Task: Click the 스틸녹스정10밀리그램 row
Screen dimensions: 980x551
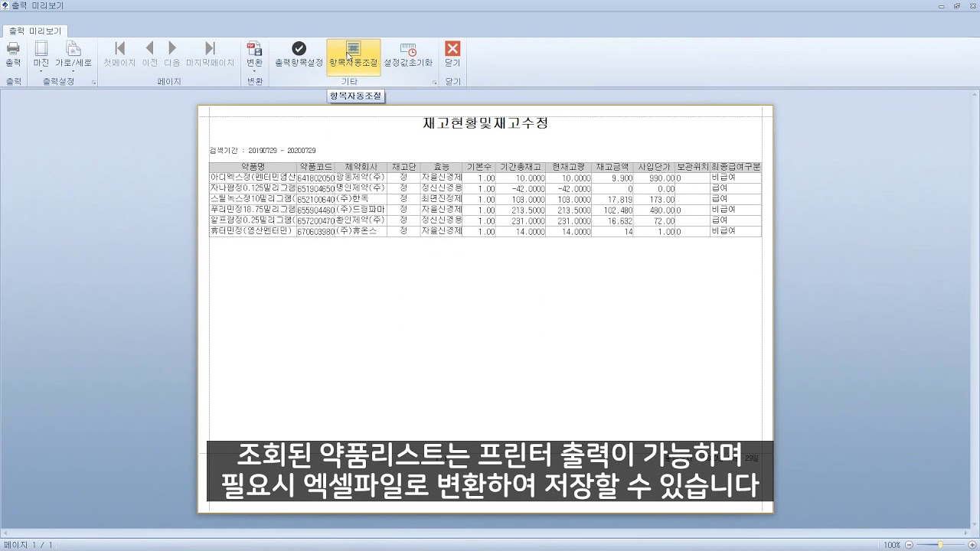Action: tap(485, 199)
